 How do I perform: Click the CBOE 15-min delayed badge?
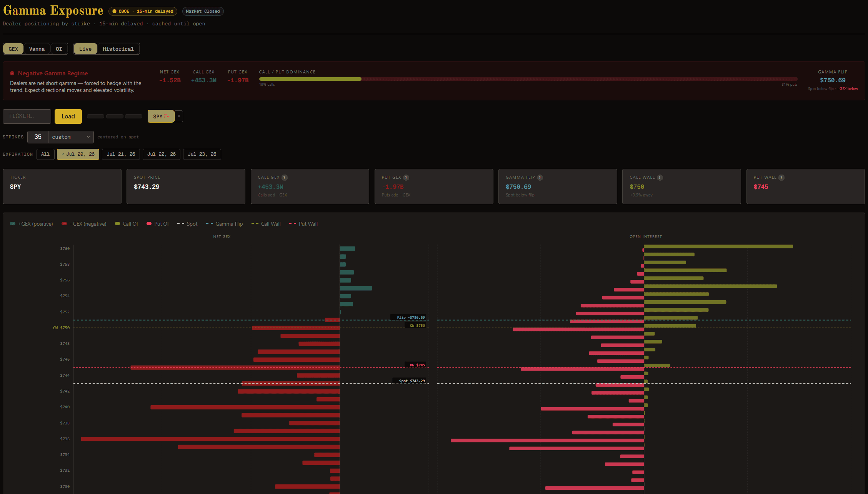tap(143, 11)
